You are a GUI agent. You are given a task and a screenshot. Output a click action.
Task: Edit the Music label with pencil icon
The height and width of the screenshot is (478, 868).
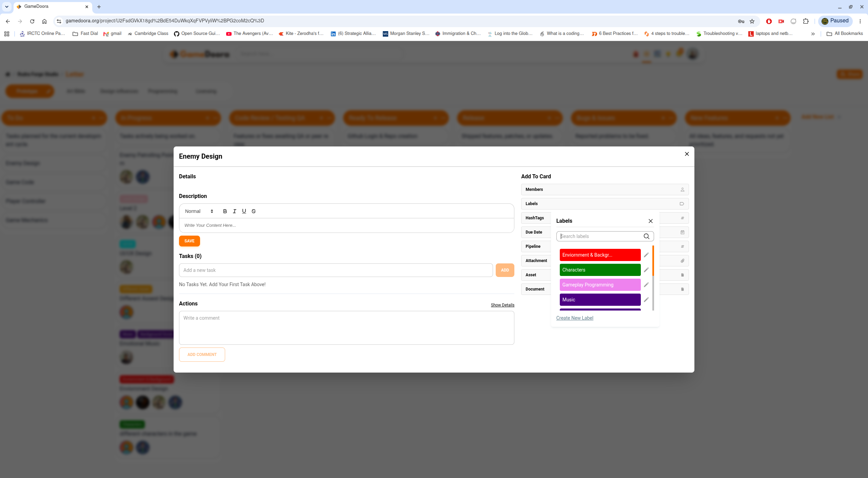coord(646,300)
